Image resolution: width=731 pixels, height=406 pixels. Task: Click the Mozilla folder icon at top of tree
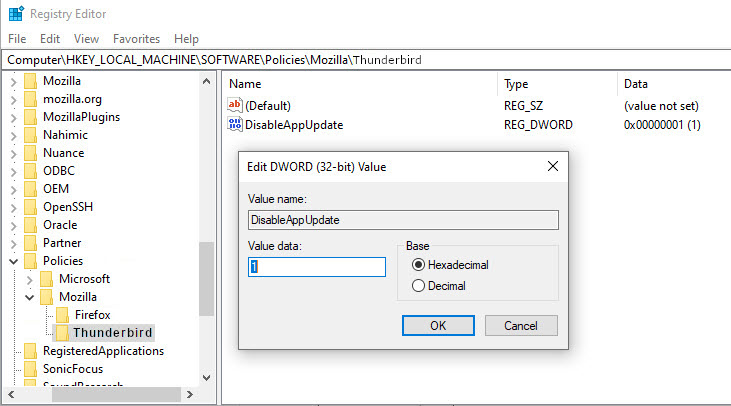(x=30, y=81)
